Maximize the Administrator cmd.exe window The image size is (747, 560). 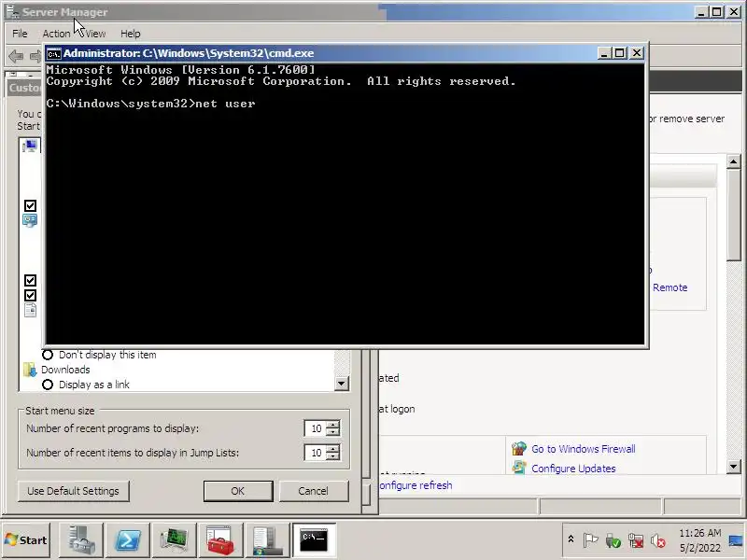point(619,53)
